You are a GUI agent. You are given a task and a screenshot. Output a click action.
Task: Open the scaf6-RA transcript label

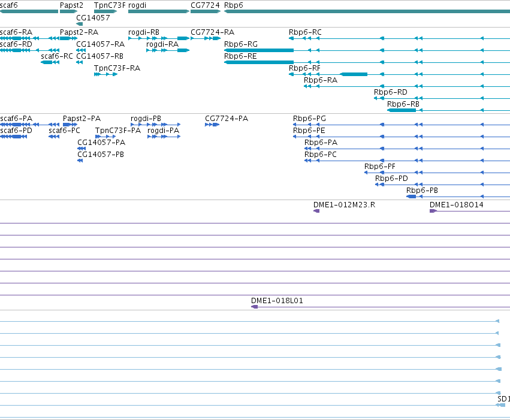16,32
